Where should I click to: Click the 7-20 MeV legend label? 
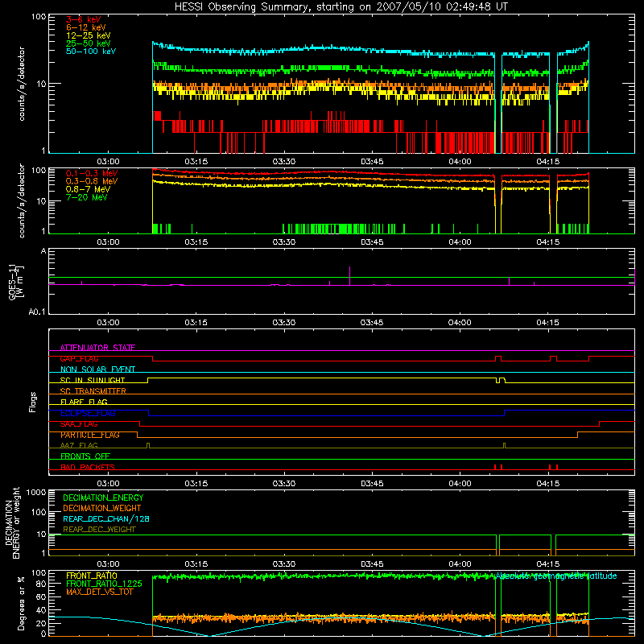coord(87,197)
